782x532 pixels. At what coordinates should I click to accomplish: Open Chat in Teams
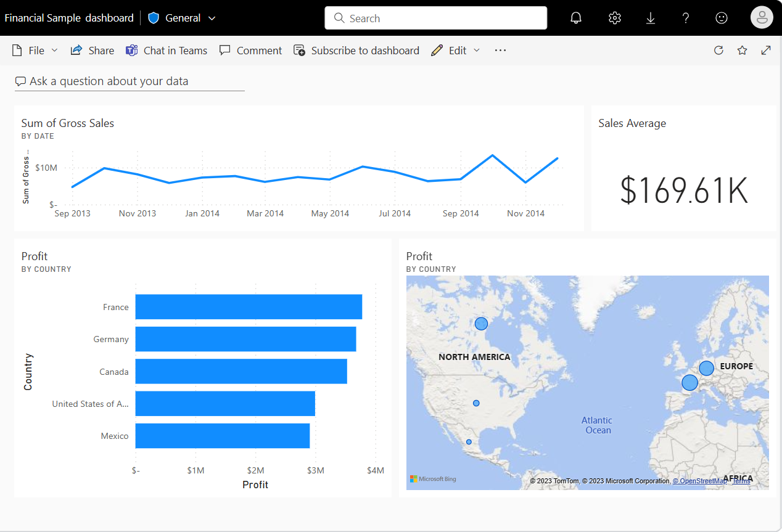pos(167,50)
